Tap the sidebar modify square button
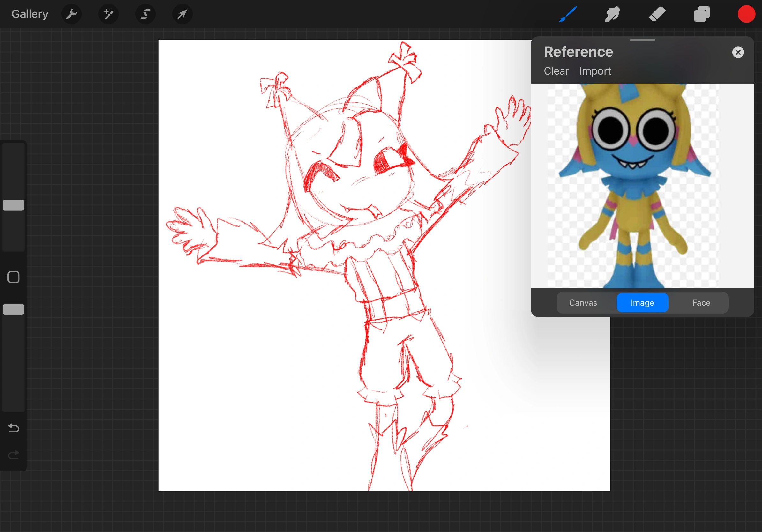This screenshot has width=762, height=532. pyautogui.click(x=13, y=277)
